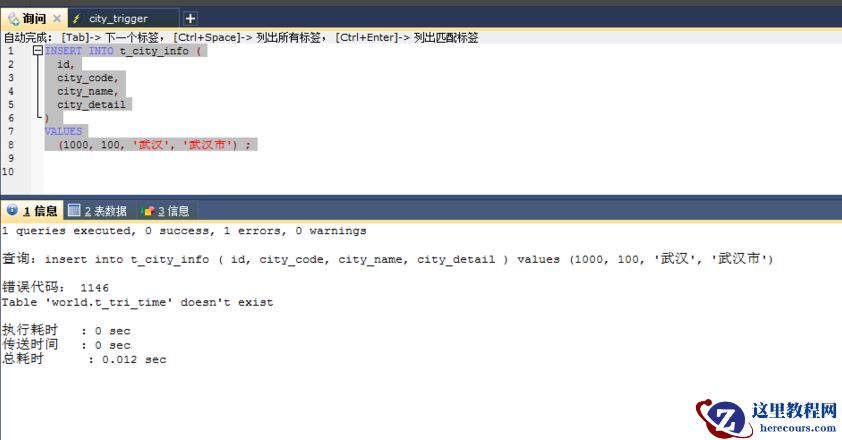Add a new query tab with plus button

[190, 19]
